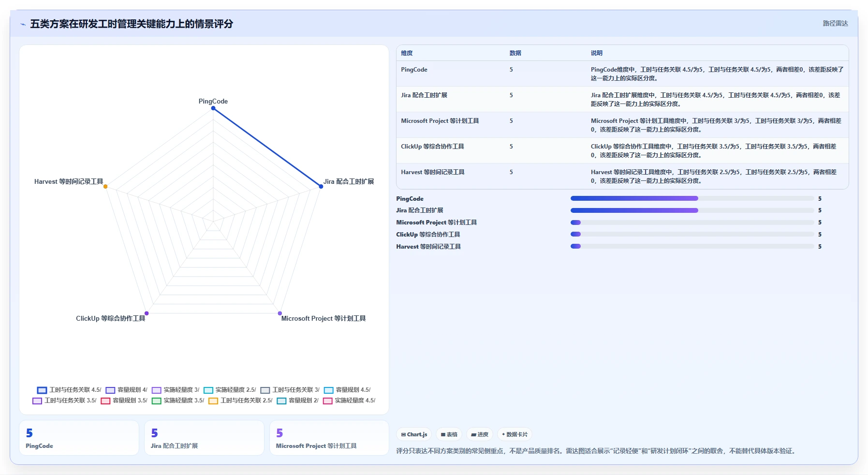Toggle legend item 实施轻量度 3.5/
This screenshot has height=475, width=868.
tap(178, 401)
